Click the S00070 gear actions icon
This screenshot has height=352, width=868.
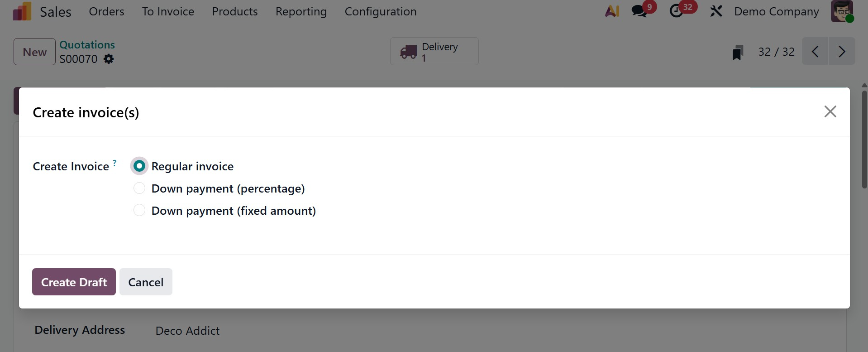tap(109, 59)
